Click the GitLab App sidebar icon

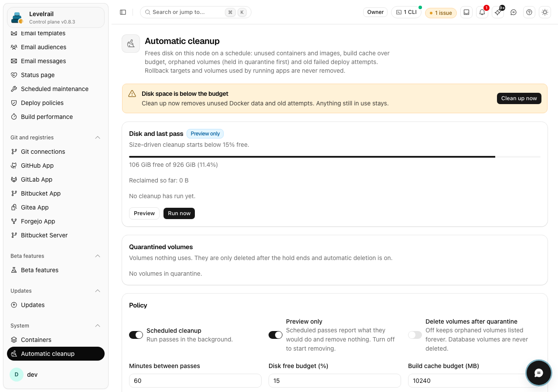[14, 179]
